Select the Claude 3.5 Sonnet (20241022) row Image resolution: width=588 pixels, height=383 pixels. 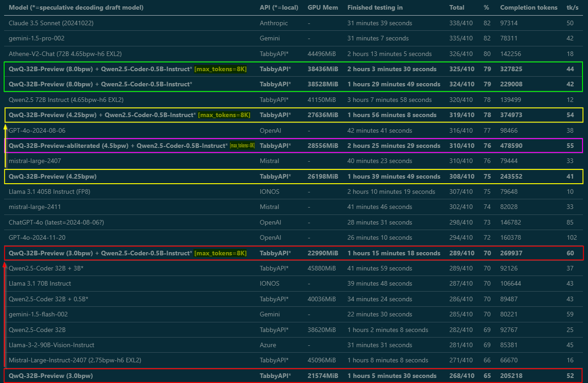(294, 23)
